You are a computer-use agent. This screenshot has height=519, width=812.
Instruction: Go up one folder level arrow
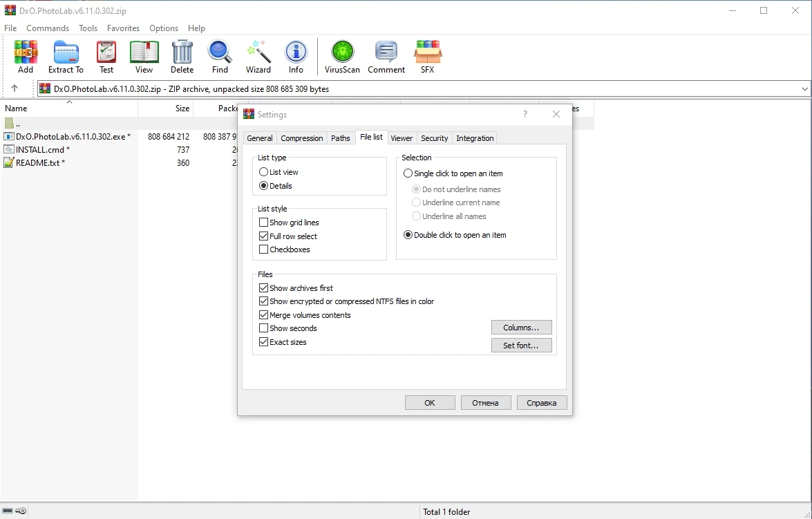(x=15, y=88)
